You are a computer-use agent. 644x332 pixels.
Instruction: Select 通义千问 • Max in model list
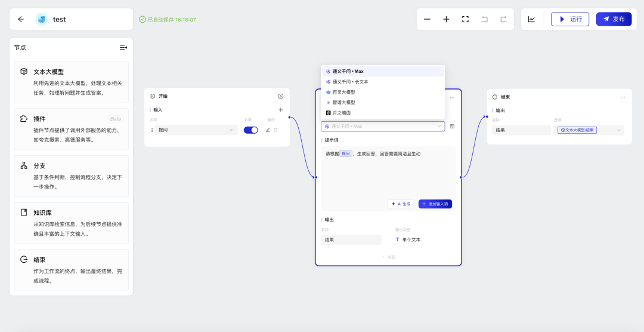pyautogui.click(x=383, y=72)
